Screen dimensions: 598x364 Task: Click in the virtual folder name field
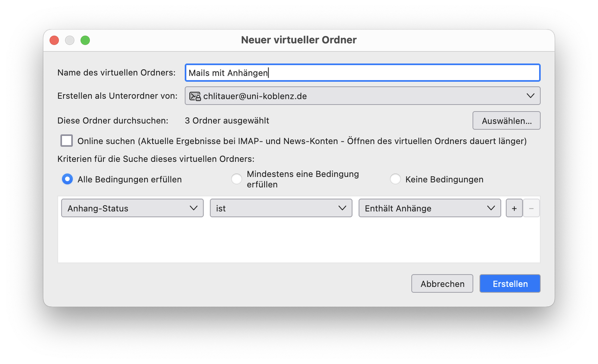(x=362, y=73)
